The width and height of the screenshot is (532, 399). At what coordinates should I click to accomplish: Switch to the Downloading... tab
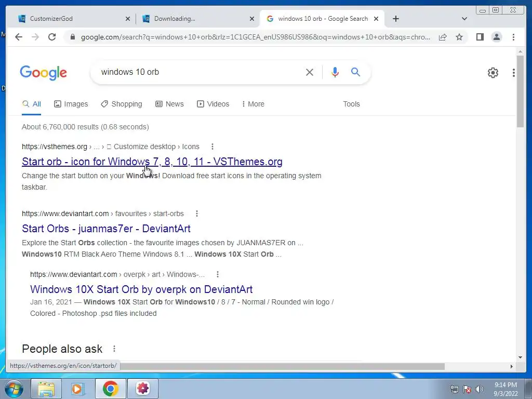(198, 19)
